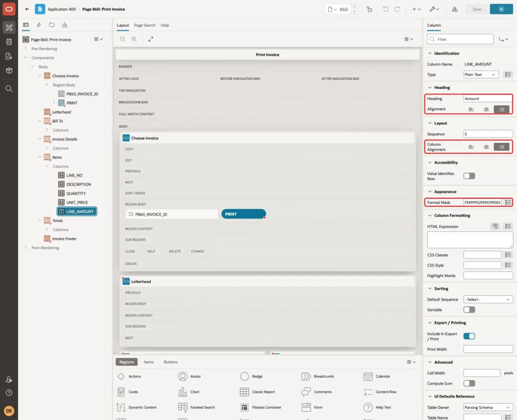Expand the layout to full screen
The width and height of the screenshot is (517, 420).
point(150,39)
